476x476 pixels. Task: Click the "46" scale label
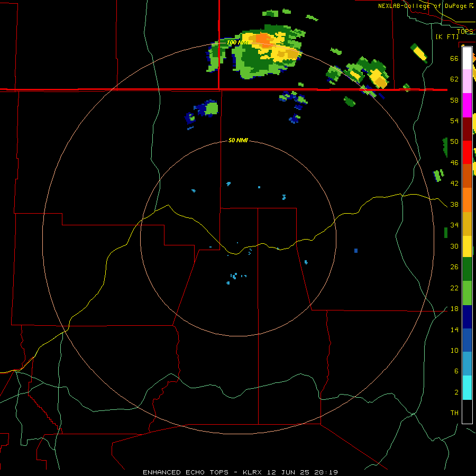454,163
